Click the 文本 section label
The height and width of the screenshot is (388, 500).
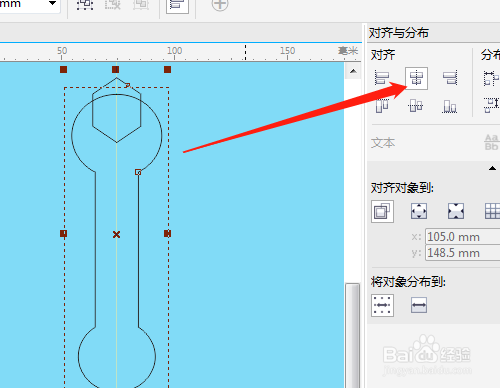pyautogui.click(x=383, y=143)
